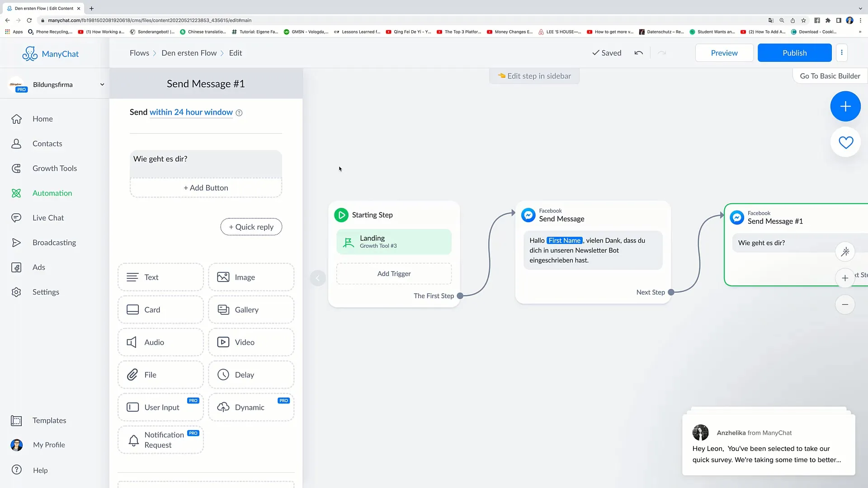Click Add Trigger in Starting Step
This screenshot has width=868, height=488.
(x=394, y=274)
